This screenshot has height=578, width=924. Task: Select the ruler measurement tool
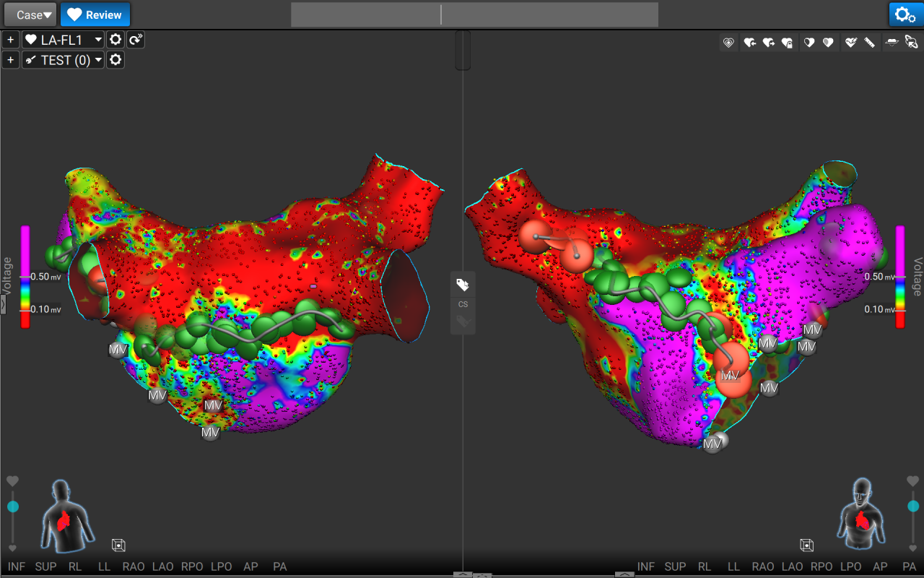click(869, 43)
